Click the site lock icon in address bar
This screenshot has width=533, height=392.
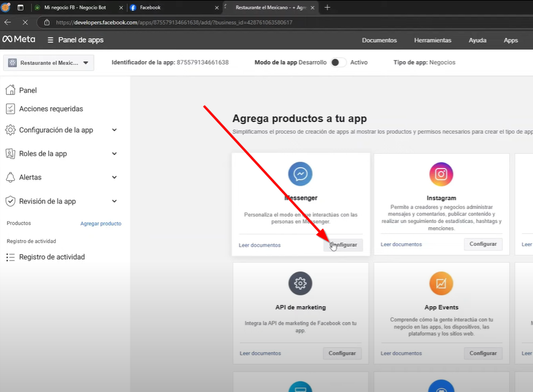[47, 23]
